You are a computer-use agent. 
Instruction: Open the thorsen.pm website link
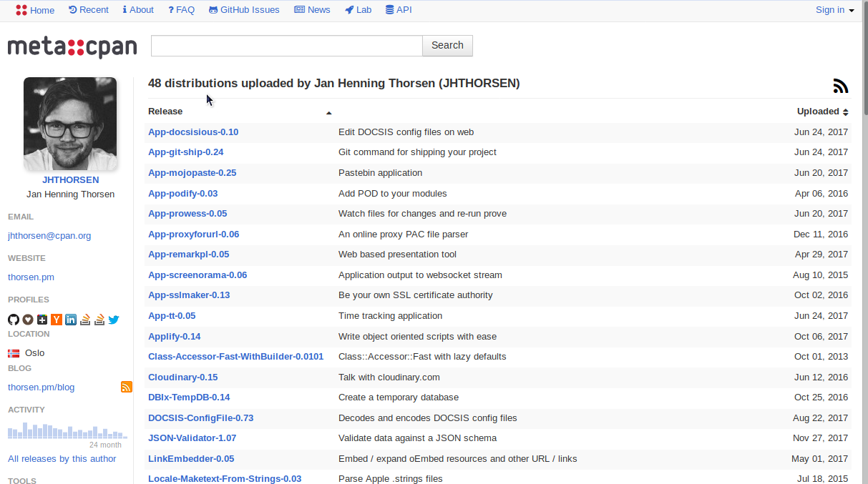31,277
